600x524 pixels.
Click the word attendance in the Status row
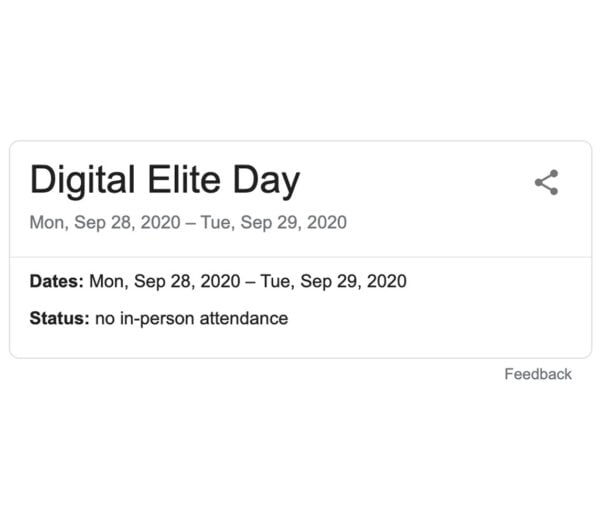click(x=246, y=319)
